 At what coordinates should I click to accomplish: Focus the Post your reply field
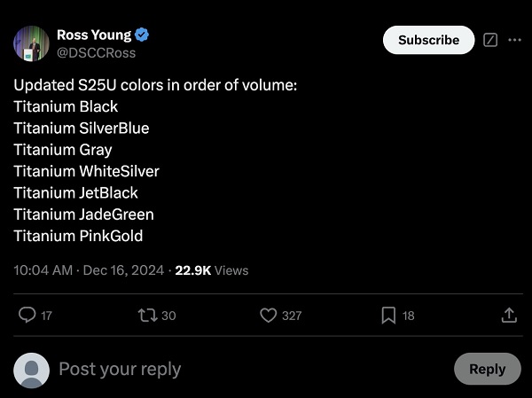coord(248,369)
